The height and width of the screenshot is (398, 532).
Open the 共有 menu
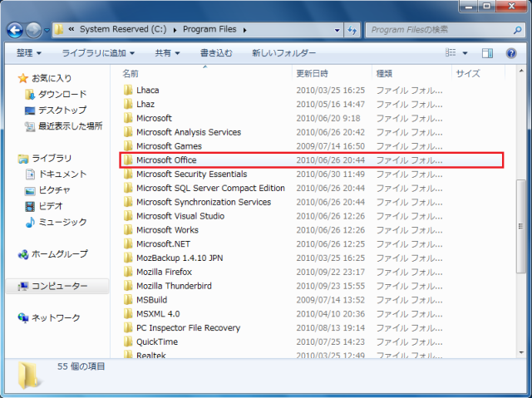(167, 53)
